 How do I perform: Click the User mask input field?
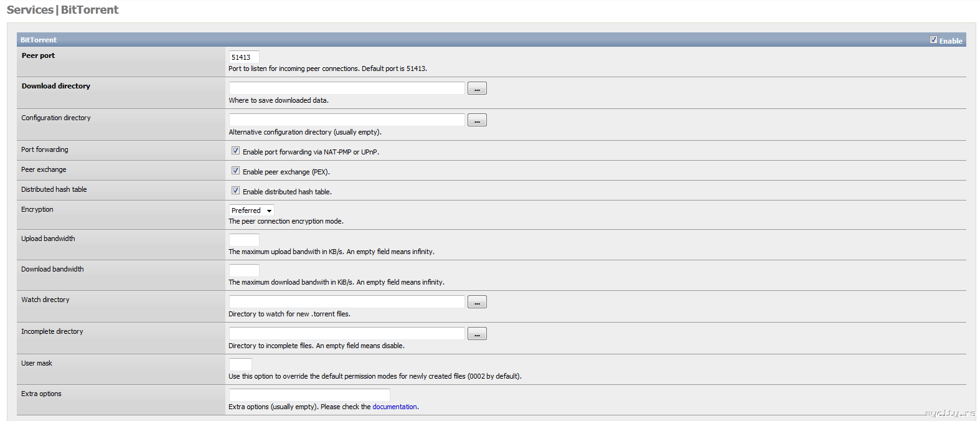coord(240,364)
